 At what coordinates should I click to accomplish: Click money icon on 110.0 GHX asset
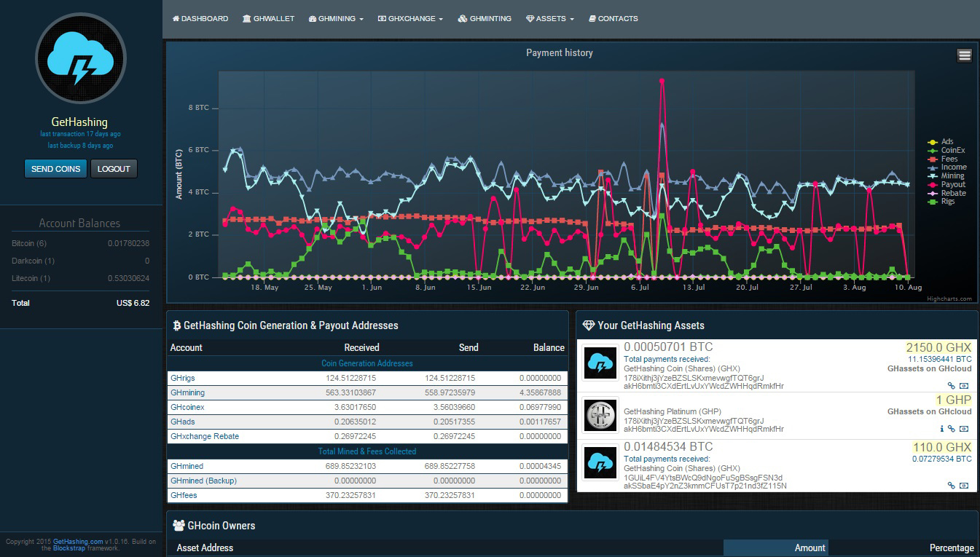click(964, 485)
